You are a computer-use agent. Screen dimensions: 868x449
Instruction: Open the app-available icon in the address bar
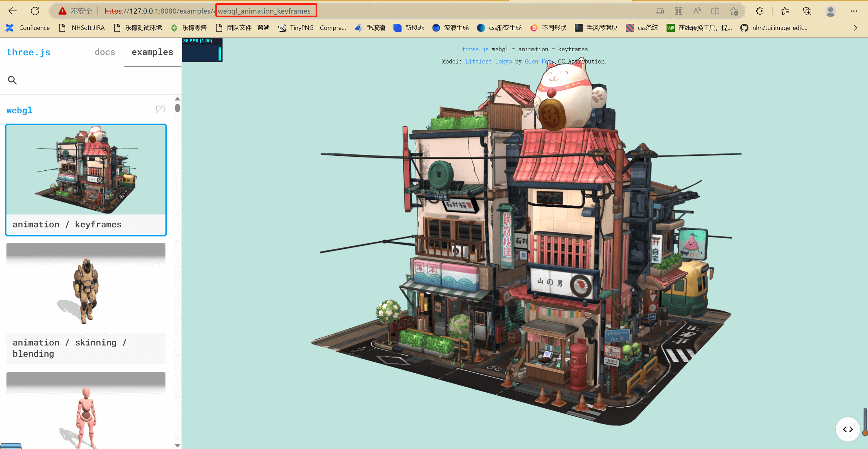(x=660, y=11)
